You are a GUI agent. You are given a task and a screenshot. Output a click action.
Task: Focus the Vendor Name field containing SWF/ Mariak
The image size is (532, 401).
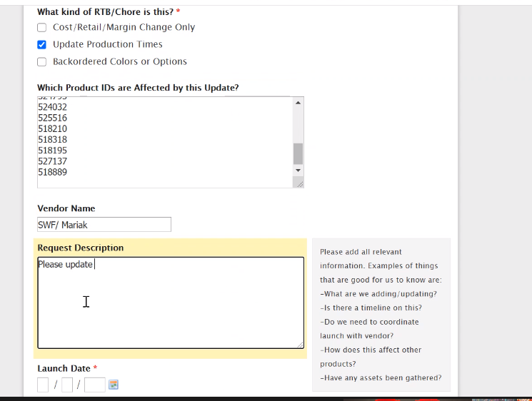(x=104, y=224)
